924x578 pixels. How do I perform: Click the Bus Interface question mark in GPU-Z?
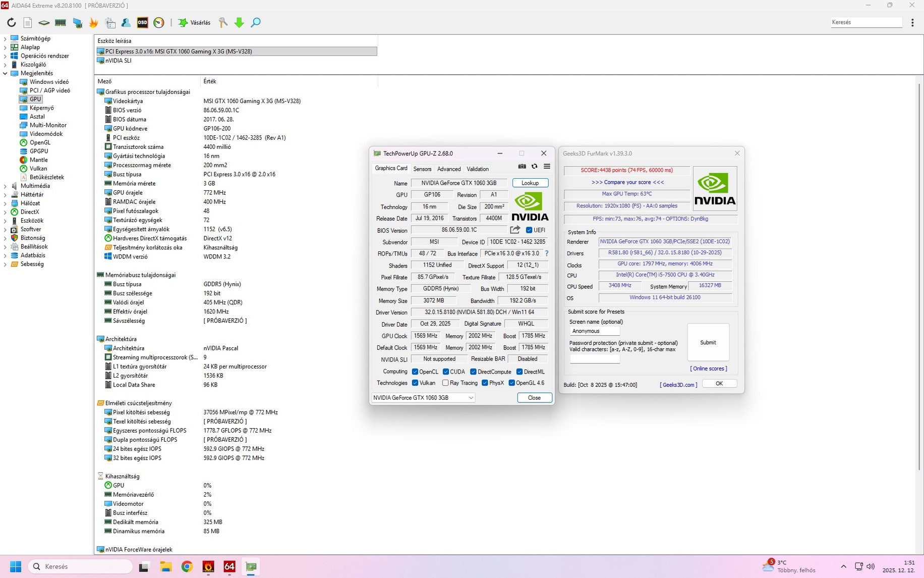click(x=546, y=253)
